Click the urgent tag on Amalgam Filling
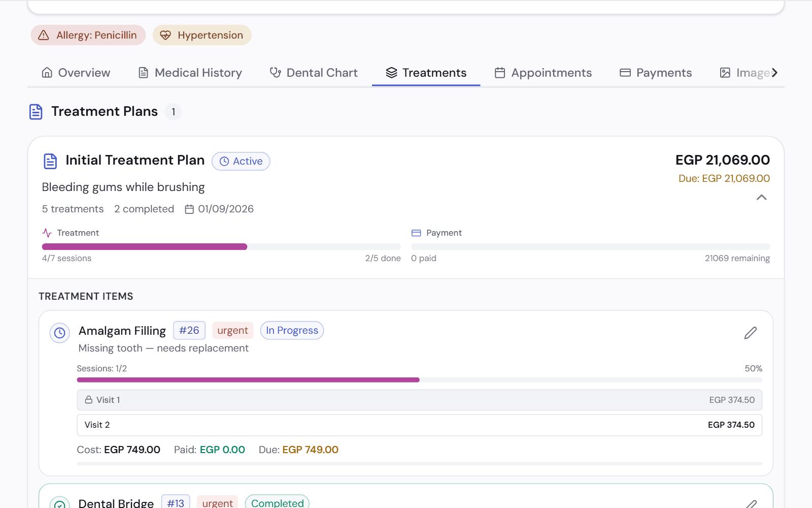 tap(232, 330)
